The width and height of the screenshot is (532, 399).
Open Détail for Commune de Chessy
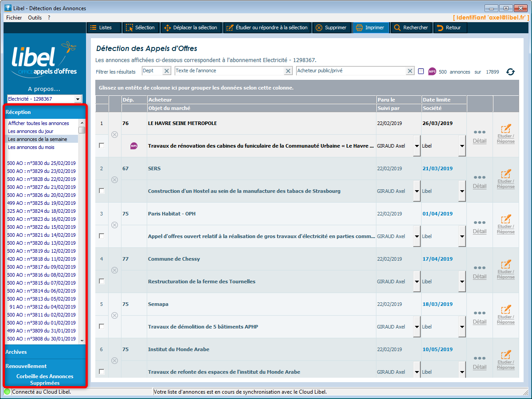(x=480, y=272)
